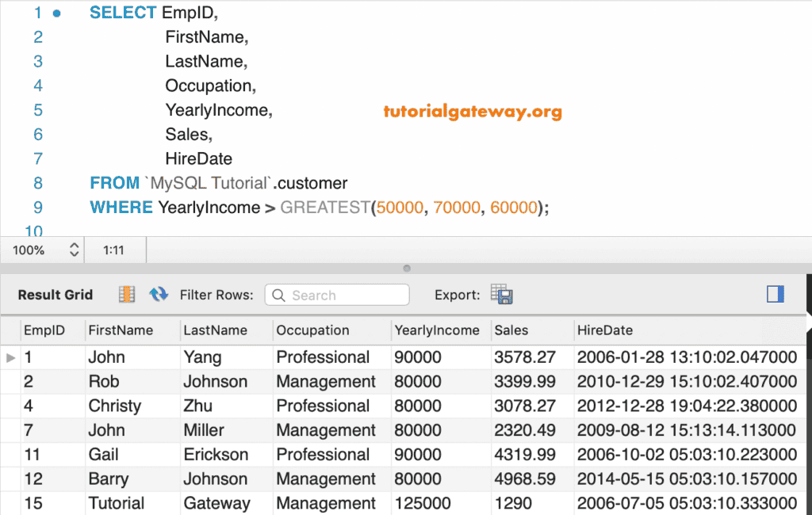Select HireDate '2006-07-05 05:03:10.333000'

(688, 503)
